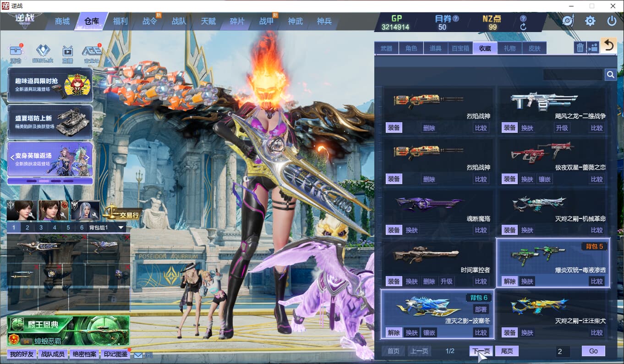The height and width of the screenshot is (364, 624).
Task: Click the page number input field
Action: click(563, 351)
